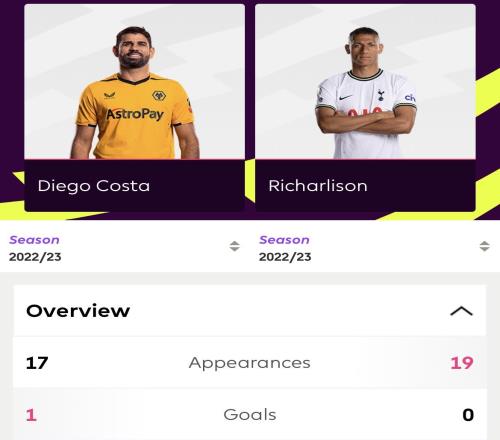Click Richarlison's 19 appearances value

pyautogui.click(x=462, y=363)
